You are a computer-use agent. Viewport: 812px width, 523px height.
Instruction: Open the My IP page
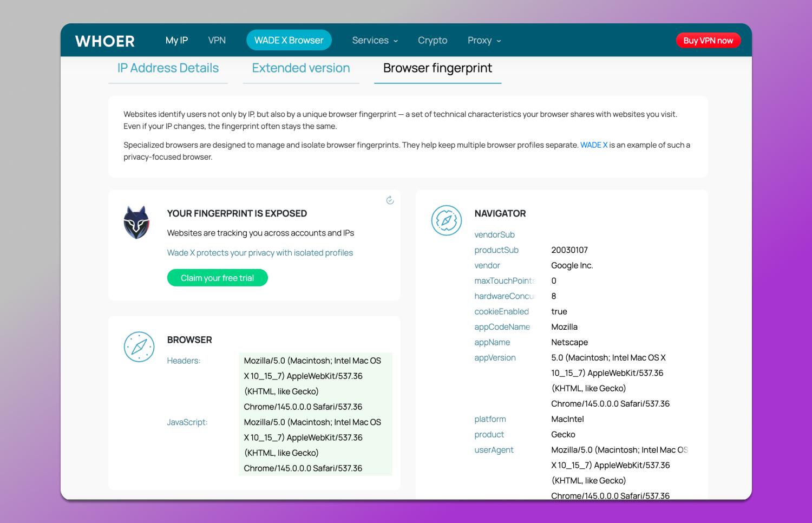(176, 41)
